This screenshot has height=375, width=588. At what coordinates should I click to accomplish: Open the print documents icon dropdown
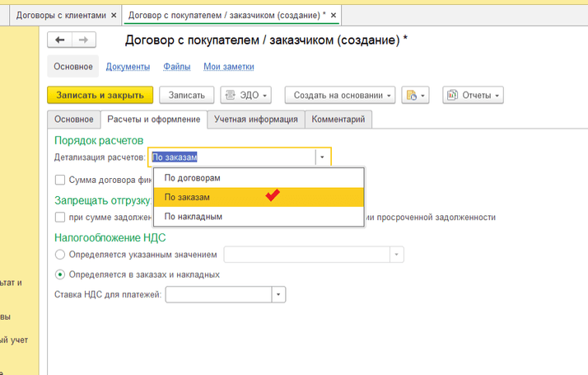pos(415,96)
